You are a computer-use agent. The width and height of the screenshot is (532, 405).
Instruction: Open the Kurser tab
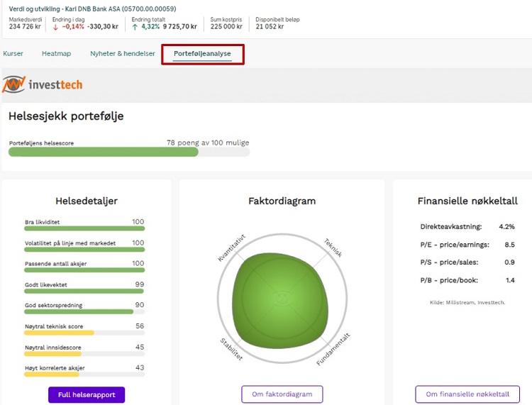pos(13,54)
